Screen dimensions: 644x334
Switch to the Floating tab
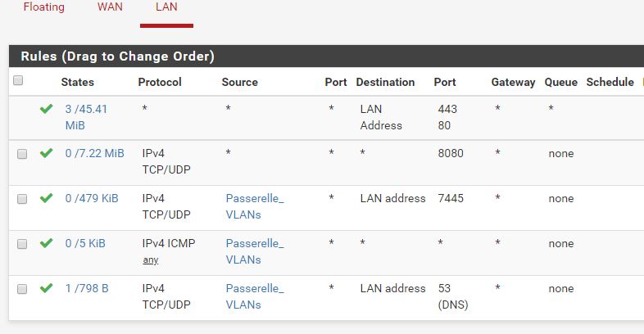tap(44, 7)
